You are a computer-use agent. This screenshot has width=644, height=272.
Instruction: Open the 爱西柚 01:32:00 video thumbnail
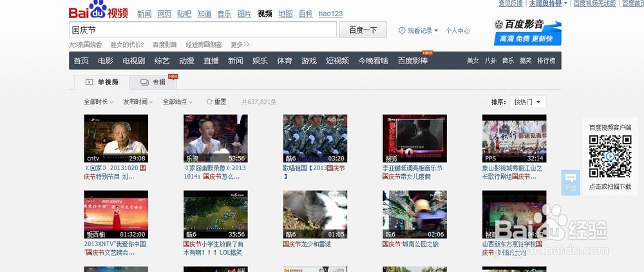pyautogui.click(x=116, y=215)
